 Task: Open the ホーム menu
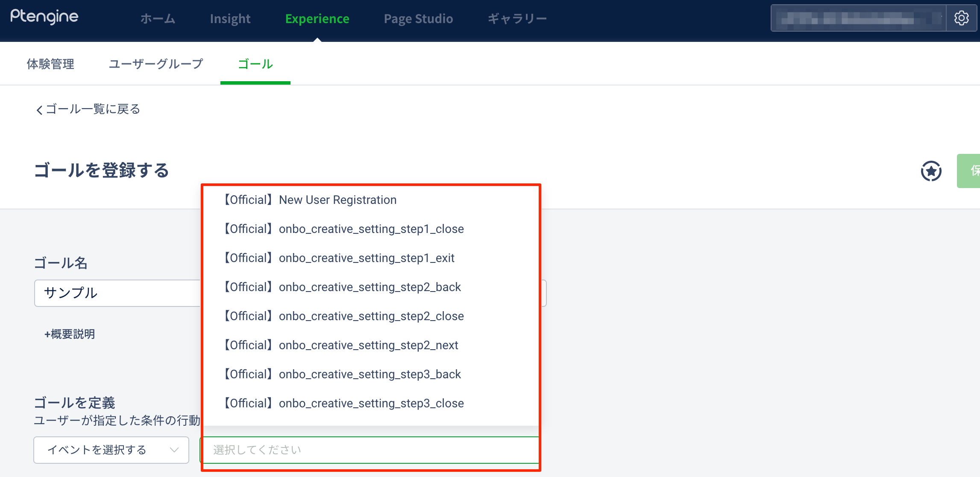pyautogui.click(x=158, y=19)
